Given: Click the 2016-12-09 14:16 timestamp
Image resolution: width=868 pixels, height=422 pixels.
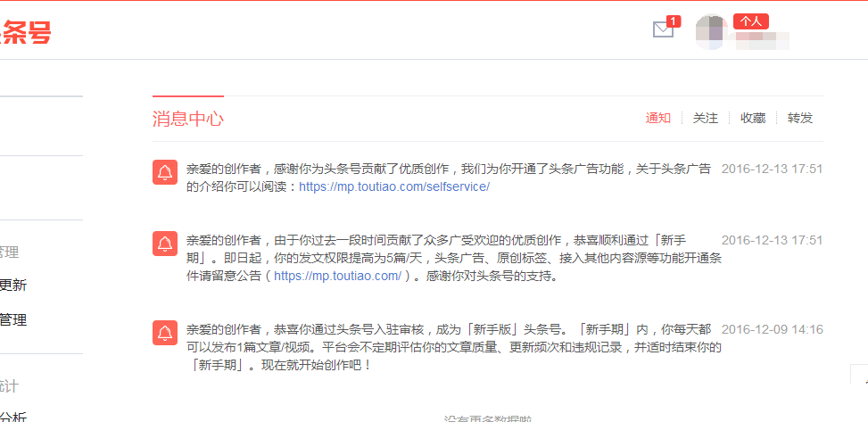Looking at the screenshot, I should (x=773, y=329).
